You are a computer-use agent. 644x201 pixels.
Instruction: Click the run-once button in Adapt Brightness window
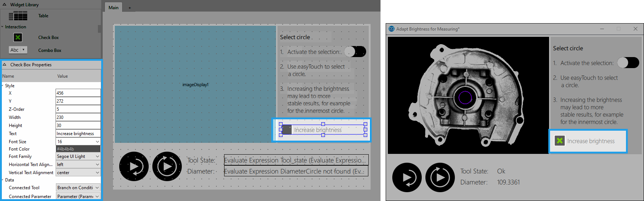click(x=407, y=177)
